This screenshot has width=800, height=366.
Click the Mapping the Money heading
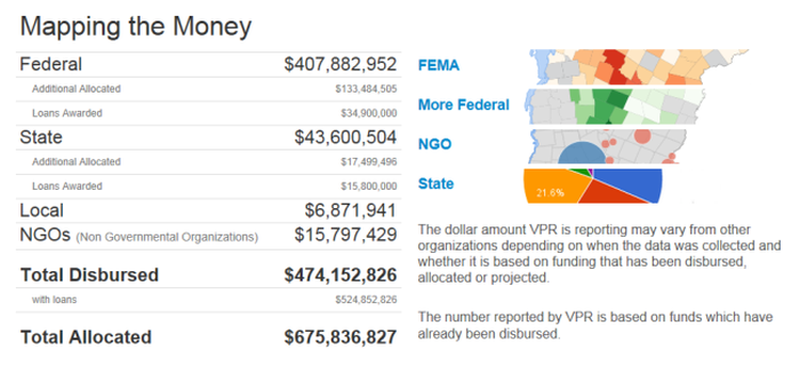tap(136, 27)
